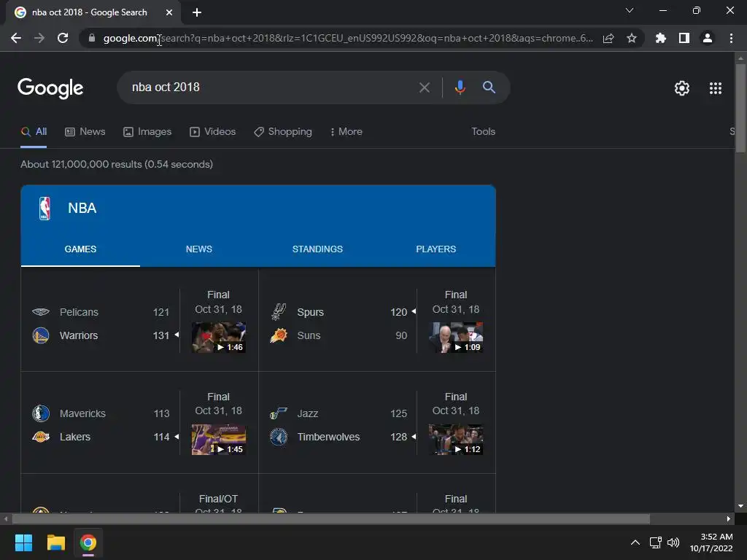Open the Chrome profile avatar
The height and width of the screenshot is (560, 747).
708,38
